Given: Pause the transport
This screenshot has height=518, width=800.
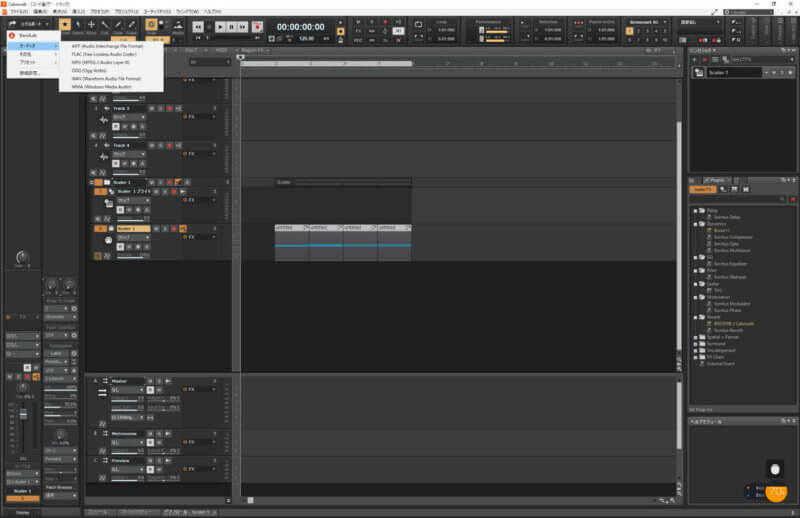Looking at the screenshot, I should [x=232, y=27].
